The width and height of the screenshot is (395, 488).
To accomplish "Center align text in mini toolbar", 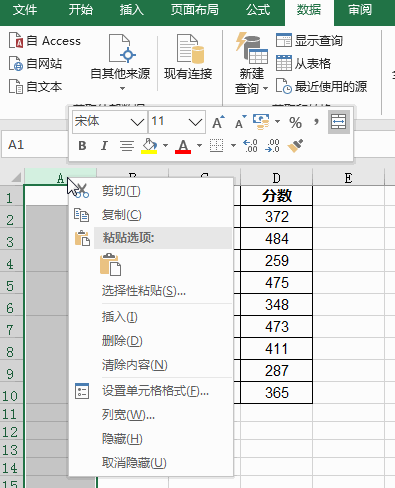I will [127, 146].
